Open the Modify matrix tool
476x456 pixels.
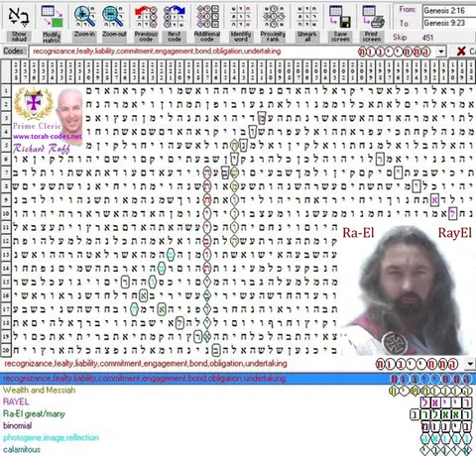coord(52,17)
